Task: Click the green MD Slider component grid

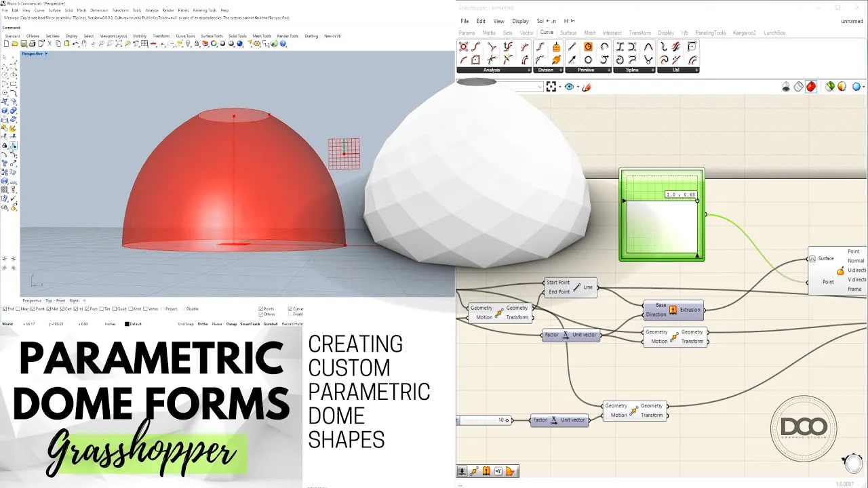Action: (662, 214)
